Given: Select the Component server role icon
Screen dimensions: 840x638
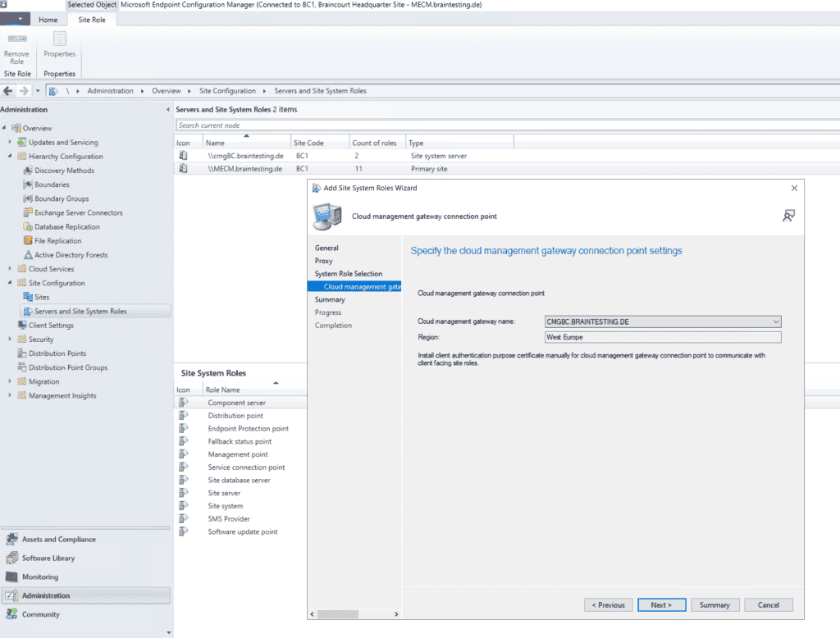Looking at the screenshot, I should point(182,402).
